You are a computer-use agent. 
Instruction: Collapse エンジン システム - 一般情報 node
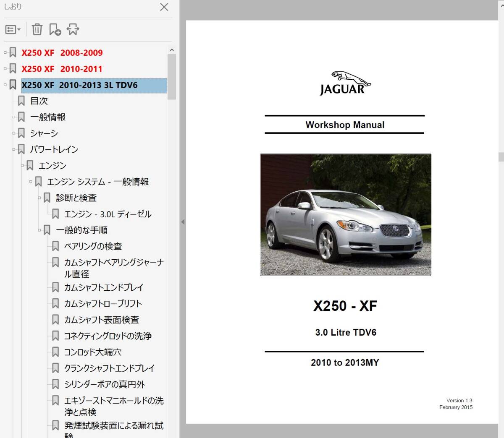[x=31, y=181]
